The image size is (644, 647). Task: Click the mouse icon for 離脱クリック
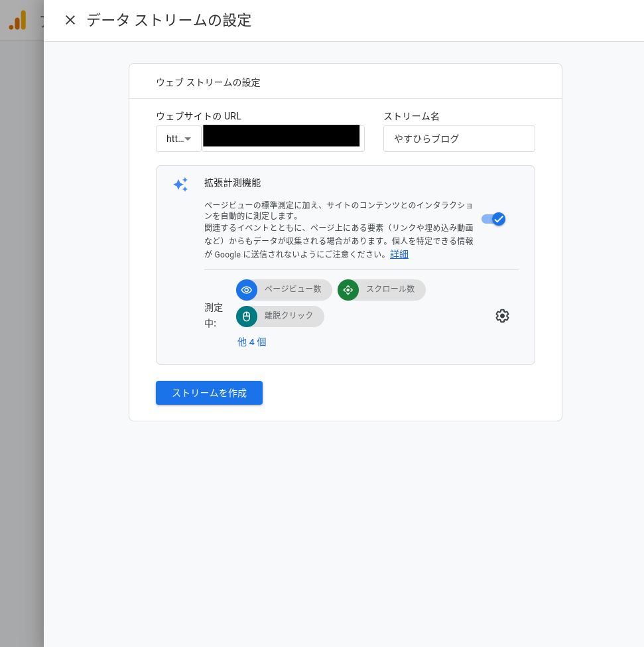tap(247, 317)
